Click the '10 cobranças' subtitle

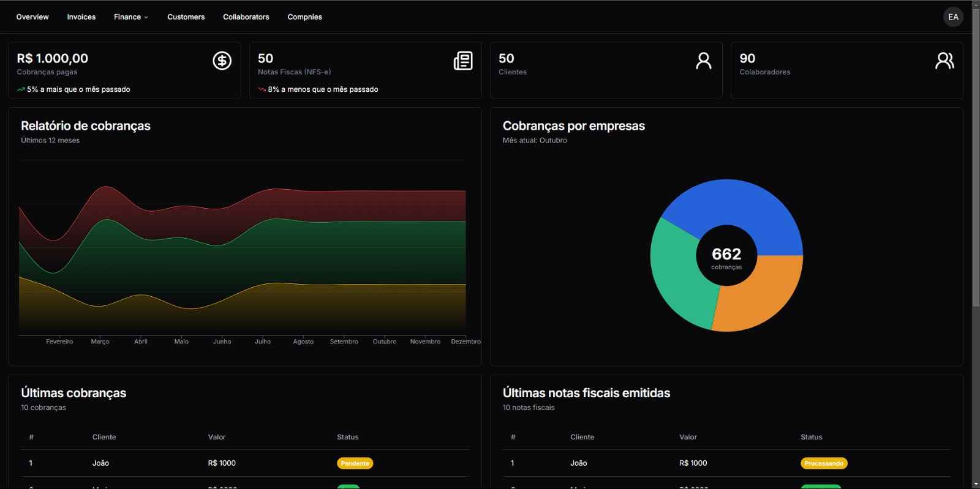(x=43, y=408)
